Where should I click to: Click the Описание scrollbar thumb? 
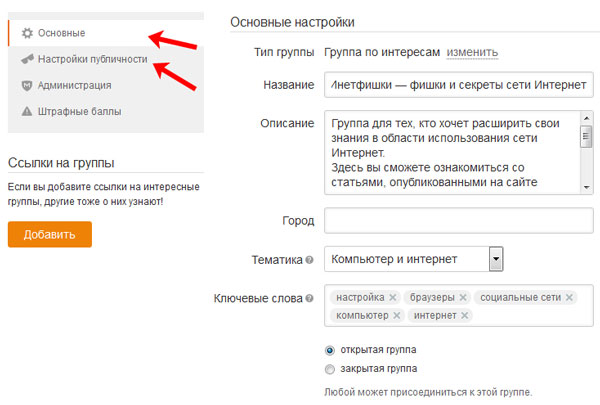[x=587, y=137]
